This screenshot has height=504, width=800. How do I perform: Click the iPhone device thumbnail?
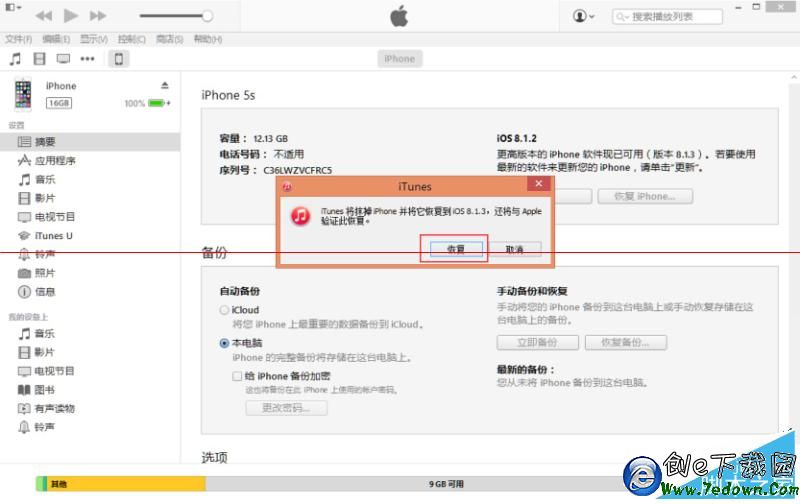point(23,94)
